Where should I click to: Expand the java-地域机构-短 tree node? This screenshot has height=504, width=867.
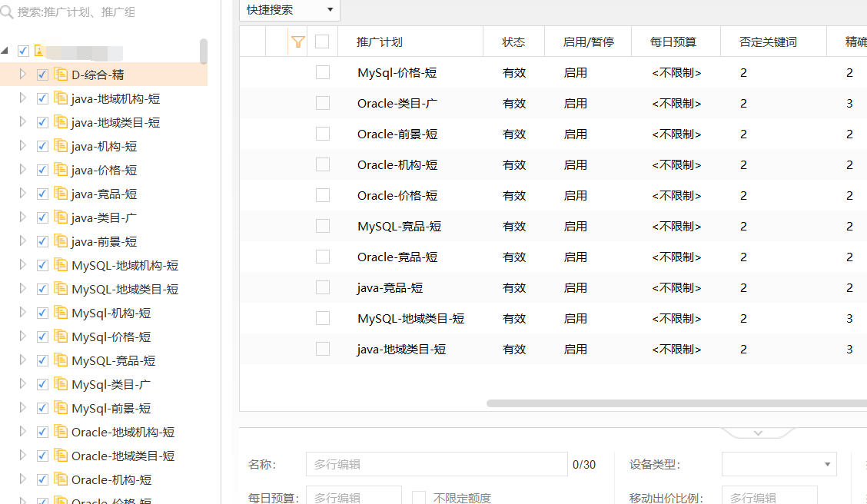(x=22, y=98)
